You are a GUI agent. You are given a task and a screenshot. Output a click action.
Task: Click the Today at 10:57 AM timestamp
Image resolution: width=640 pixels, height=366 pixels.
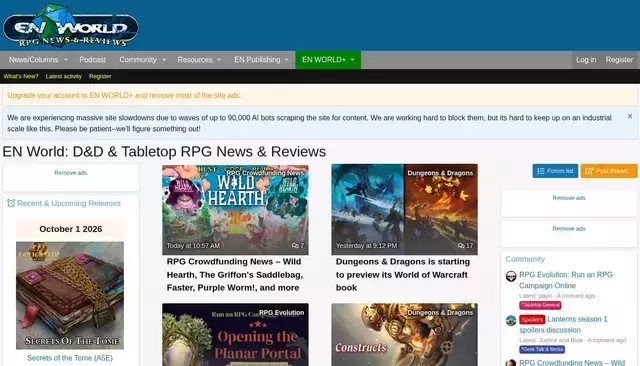[193, 246]
